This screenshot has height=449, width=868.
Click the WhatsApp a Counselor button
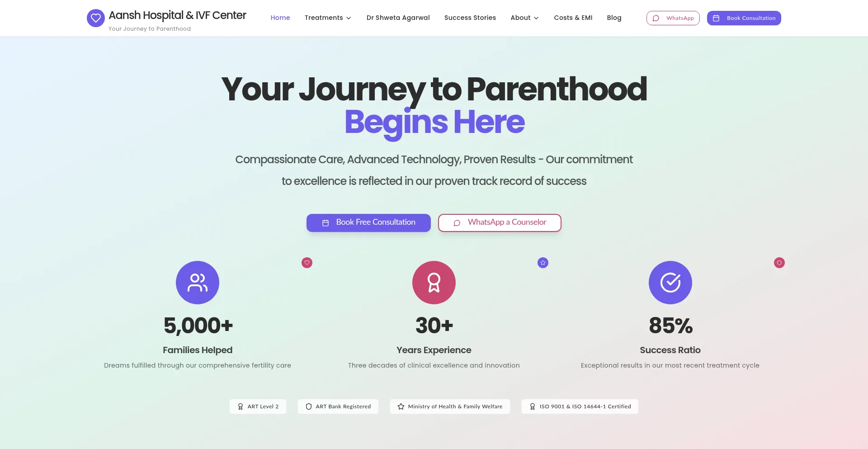coord(500,222)
